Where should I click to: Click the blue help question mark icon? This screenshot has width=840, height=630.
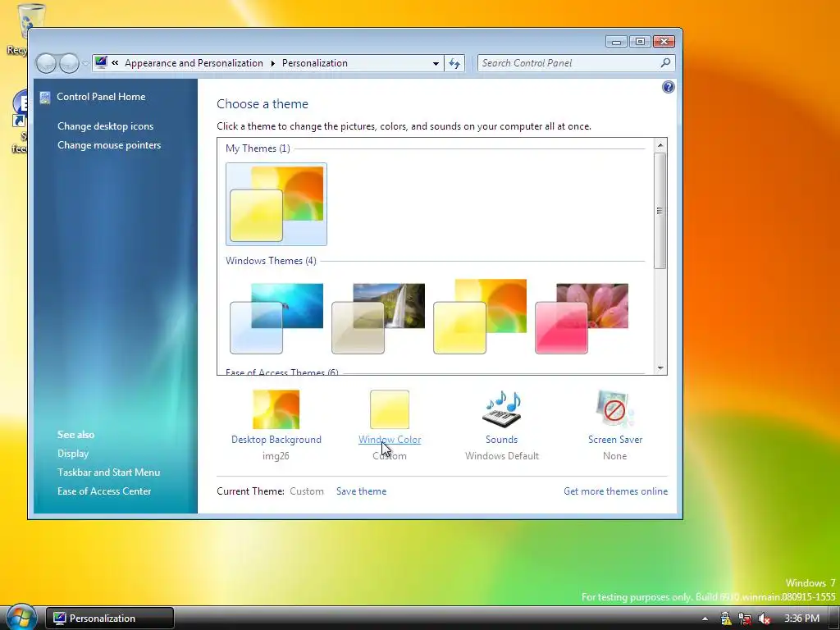point(668,87)
